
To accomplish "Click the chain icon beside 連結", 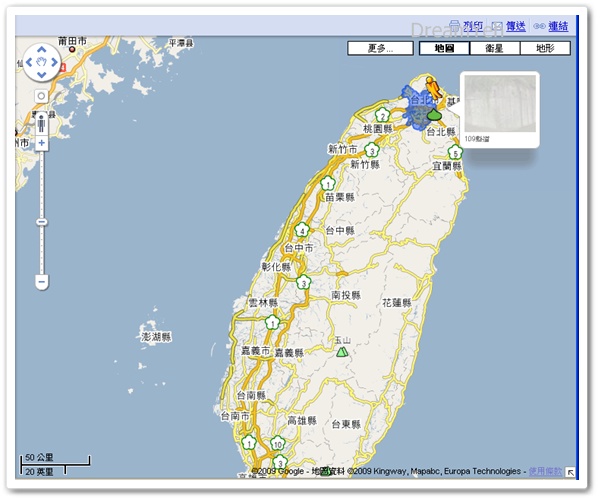I will point(539,26).
